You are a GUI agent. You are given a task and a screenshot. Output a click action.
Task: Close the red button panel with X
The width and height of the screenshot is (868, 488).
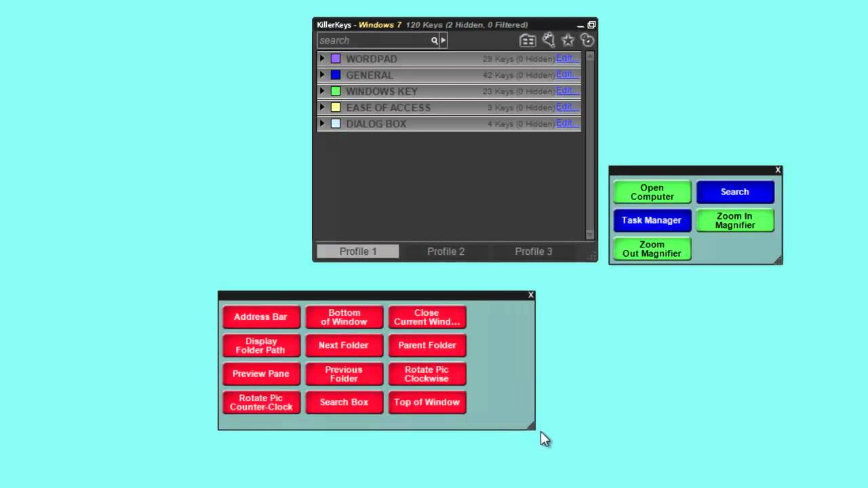coord(531,295)
